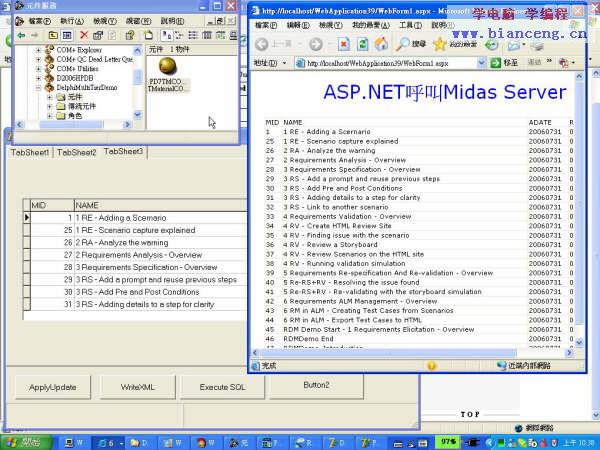Click the WriteXML button
Screen dimensions: 600x450
point(138,387)
